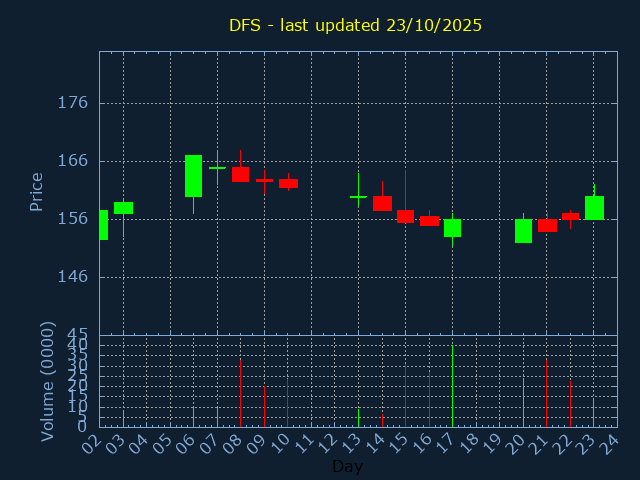Click the 176 price axis label
The height and width of the screenshot is (480, 640).
pyautogui.click(x=73, y=103)
